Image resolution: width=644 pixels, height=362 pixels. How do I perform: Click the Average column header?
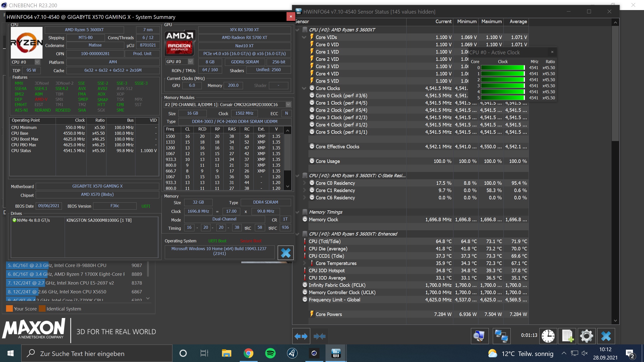pos(518,22)
